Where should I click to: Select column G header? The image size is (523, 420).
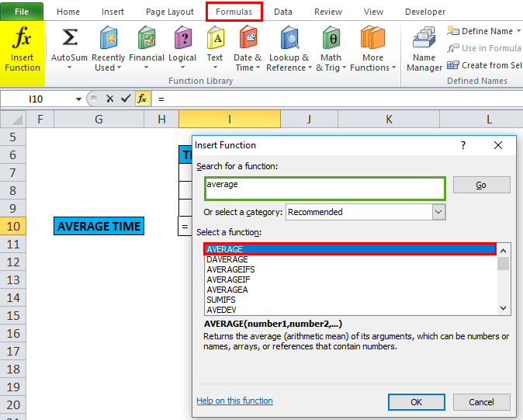(99, 120)
